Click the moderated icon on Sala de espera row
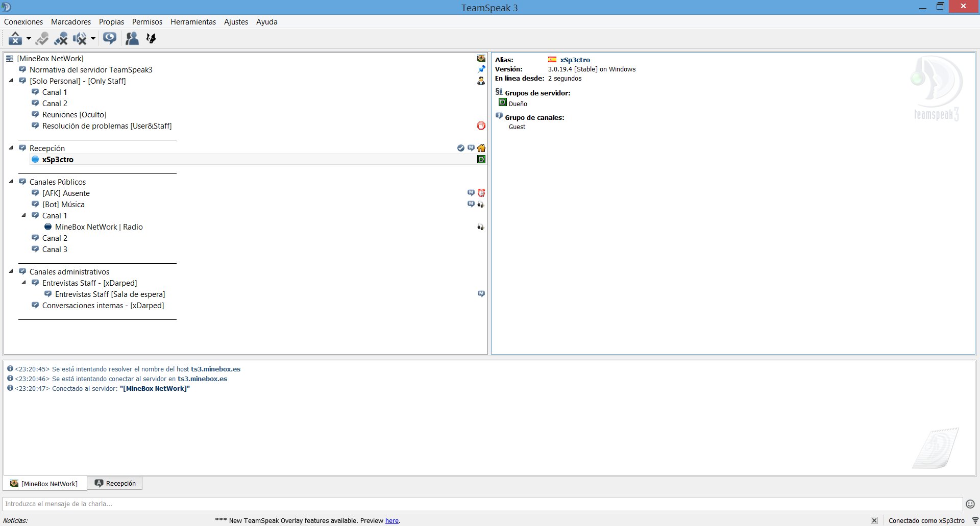 click(x=481, y=294)
